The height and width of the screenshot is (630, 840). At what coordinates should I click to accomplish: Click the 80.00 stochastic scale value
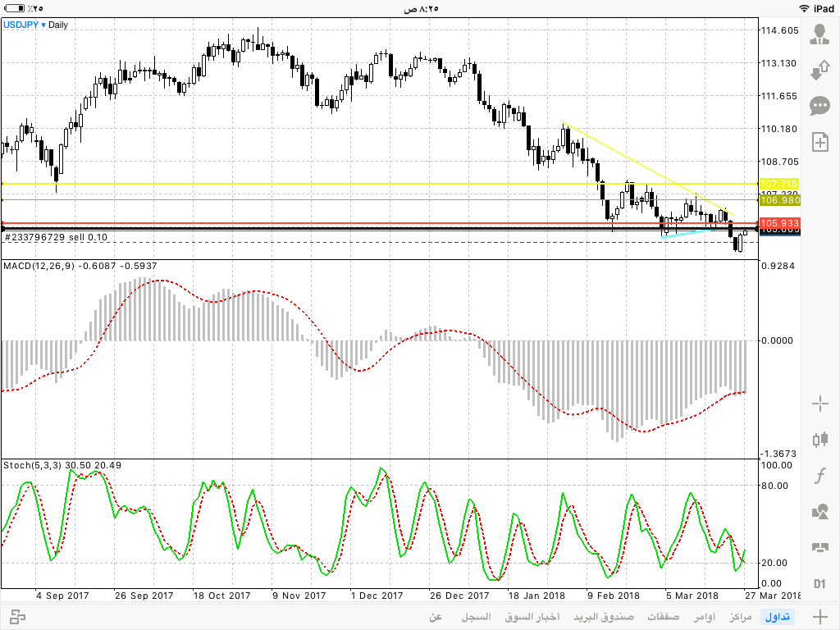[774, 486]
